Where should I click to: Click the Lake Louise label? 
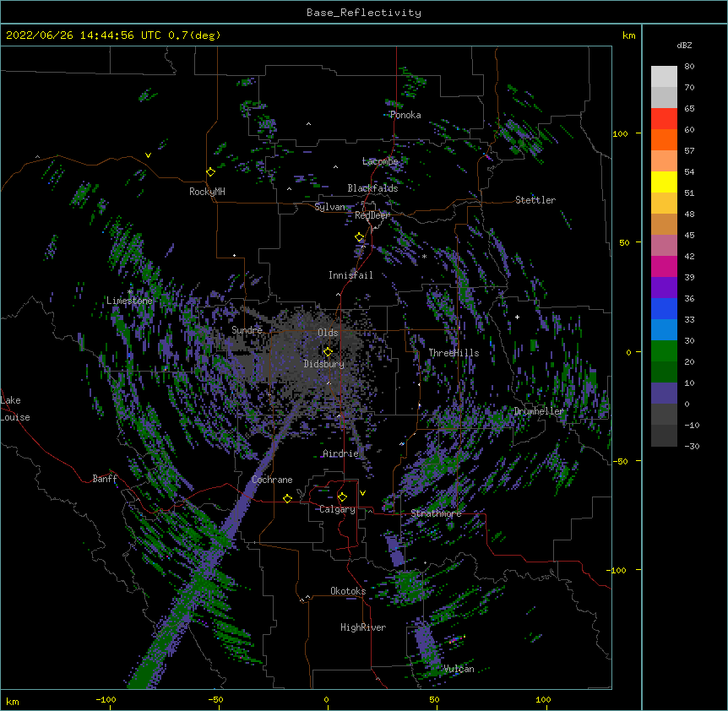point(15,409)
